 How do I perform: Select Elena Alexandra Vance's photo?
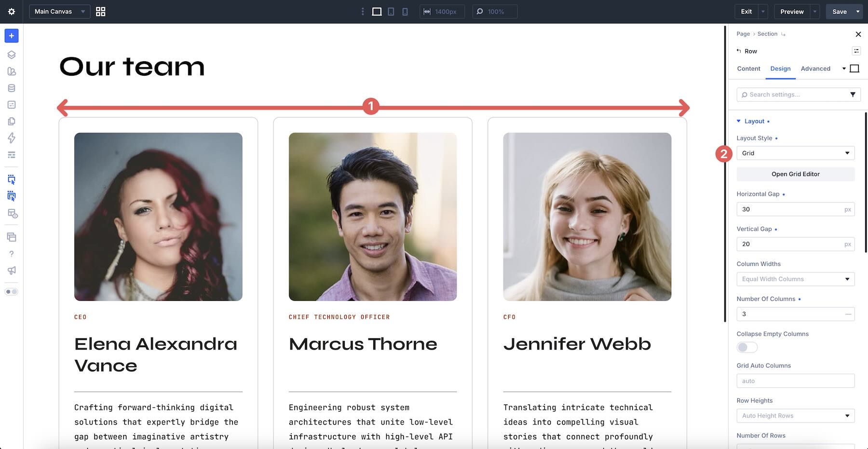pyautogui.click(x=158, y=217)
